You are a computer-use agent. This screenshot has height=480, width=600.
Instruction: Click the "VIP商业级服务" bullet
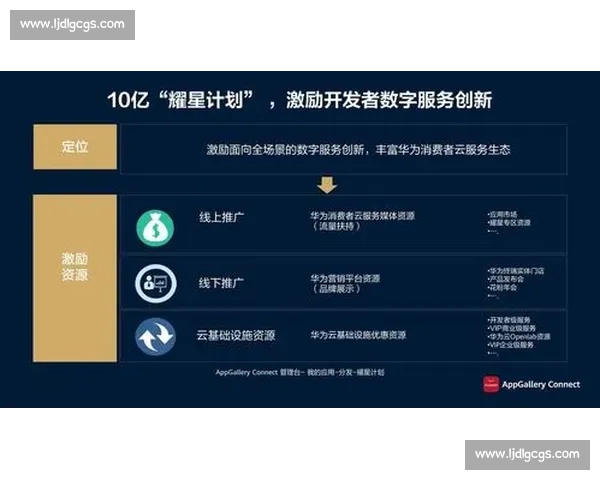point(512,328)
